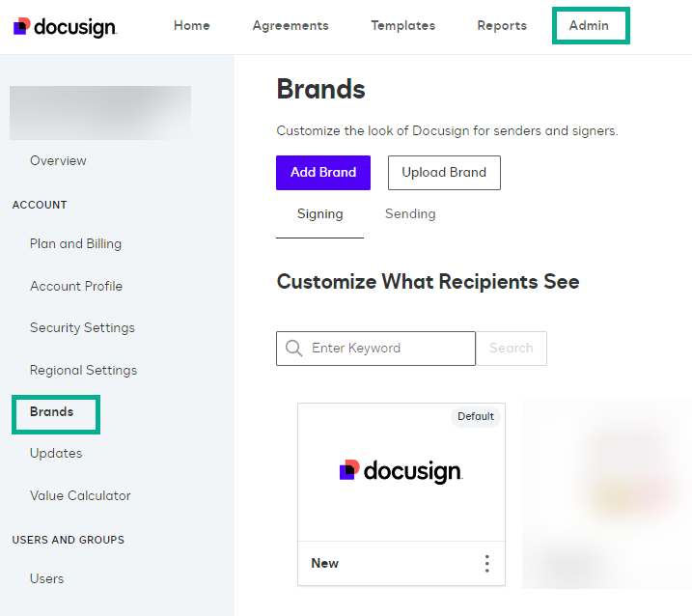Click the Docusign logo in header
Viewport: 692px width, 616px height.
pyautogui.click(x=66, y=26)
